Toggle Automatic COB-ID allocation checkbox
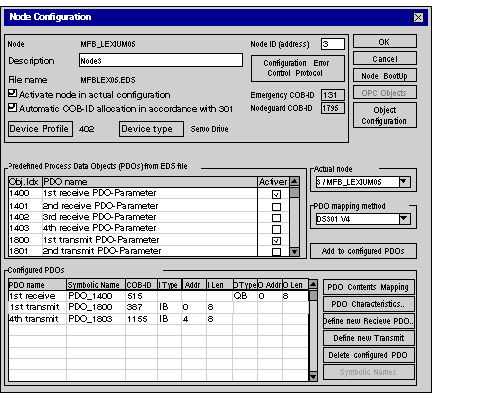 click(12, 107)
